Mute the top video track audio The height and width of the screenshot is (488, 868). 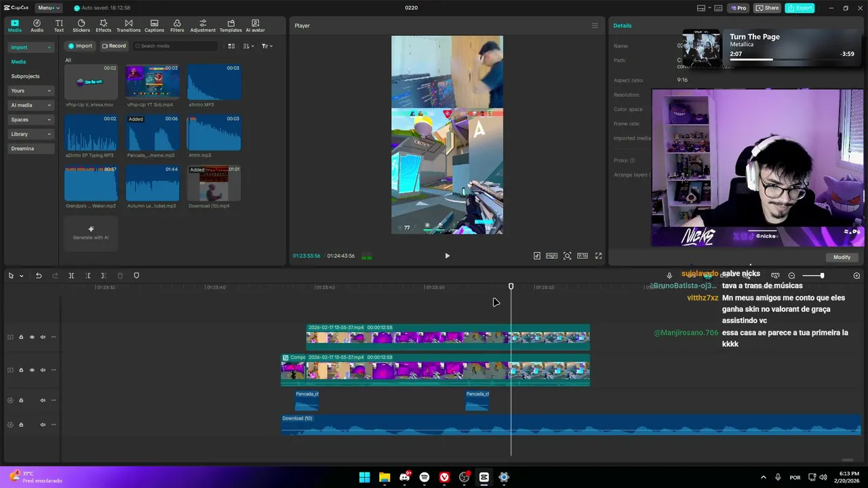pos(43,337)
